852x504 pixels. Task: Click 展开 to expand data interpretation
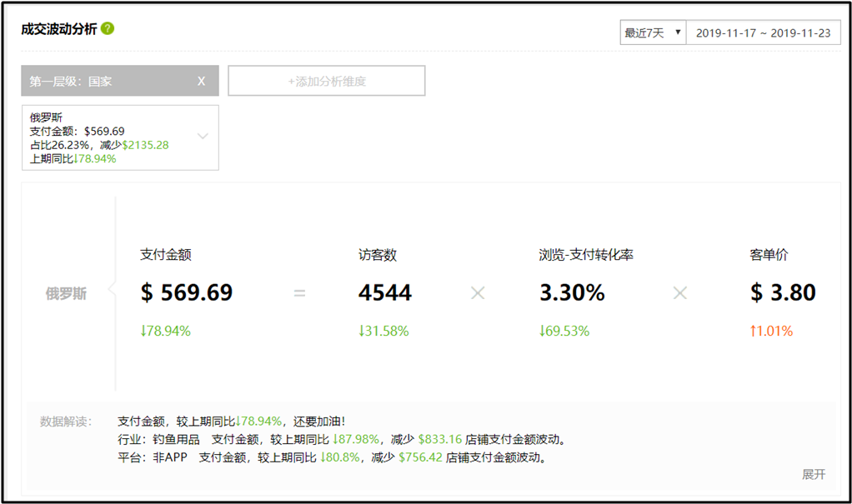click(813, 474)
